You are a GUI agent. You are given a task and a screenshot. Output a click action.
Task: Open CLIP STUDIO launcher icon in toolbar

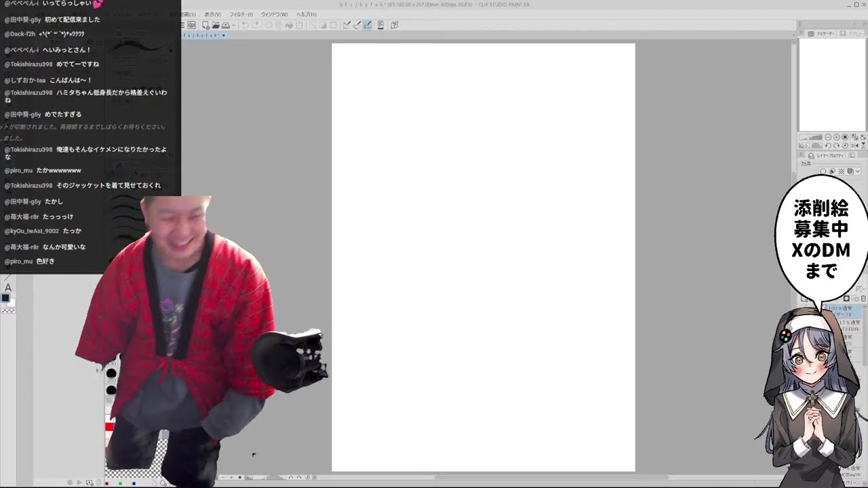[191, 25]
